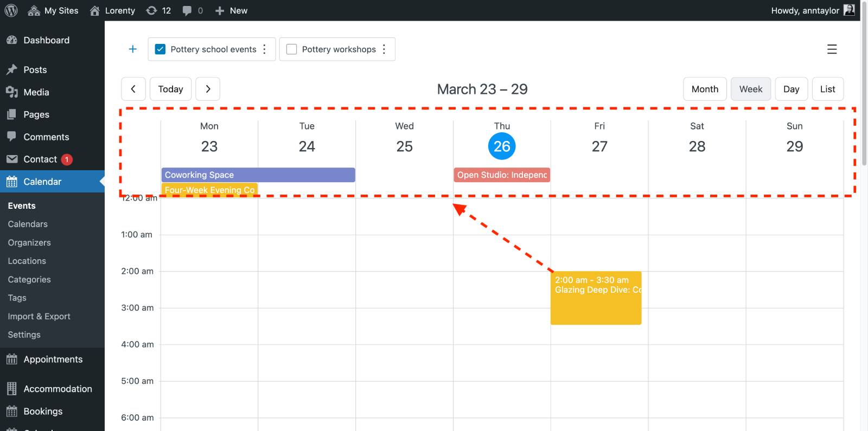Select Monday 23 column header
This screenshot has height=431, width=868.
click(x=209, y=138)
